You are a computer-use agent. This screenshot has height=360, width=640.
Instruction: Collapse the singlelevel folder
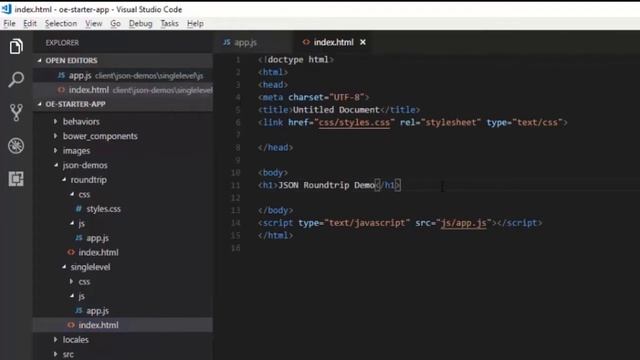pyautogui.click(x=64, y=267)
